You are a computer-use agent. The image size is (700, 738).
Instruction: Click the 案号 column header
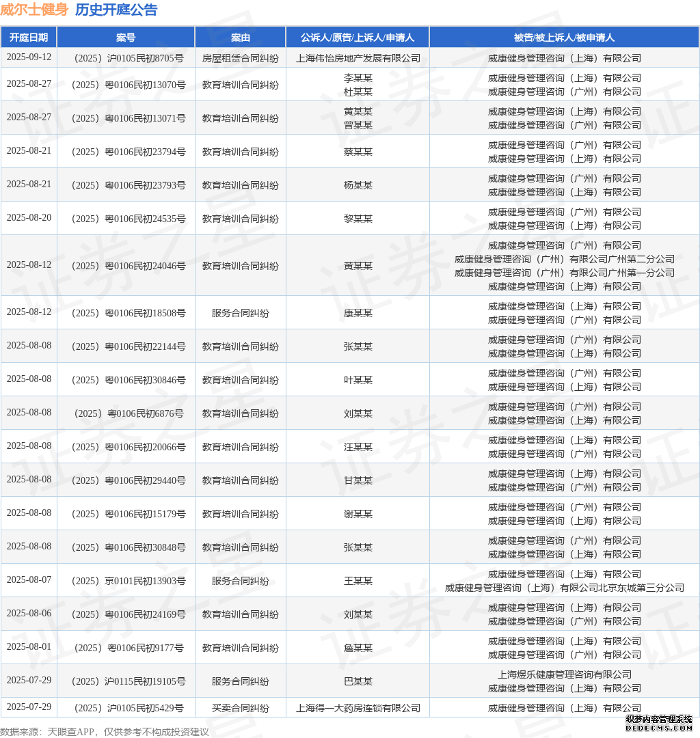126,38
